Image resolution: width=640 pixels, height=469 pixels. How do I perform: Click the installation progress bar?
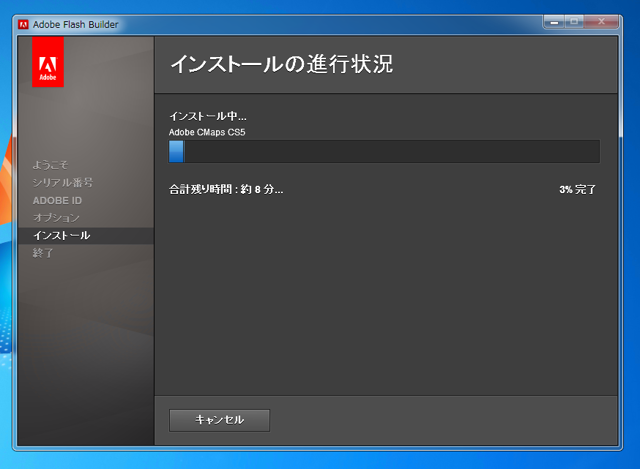(384, 151)
